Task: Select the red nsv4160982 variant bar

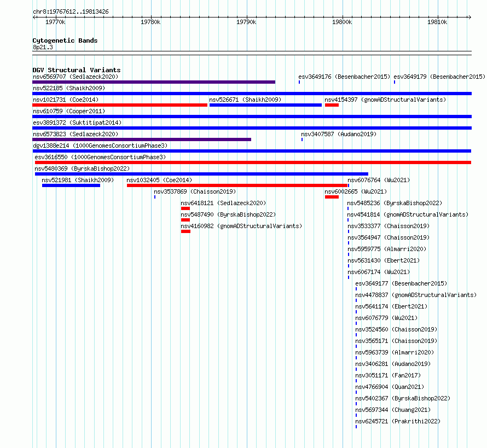Action: pyautogui.click(x=185, y=231)
